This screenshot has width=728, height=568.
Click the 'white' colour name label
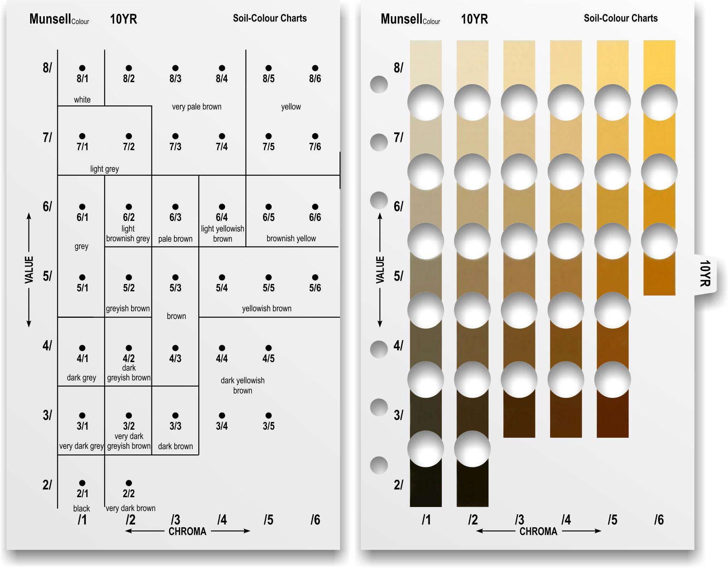[82, 100]
